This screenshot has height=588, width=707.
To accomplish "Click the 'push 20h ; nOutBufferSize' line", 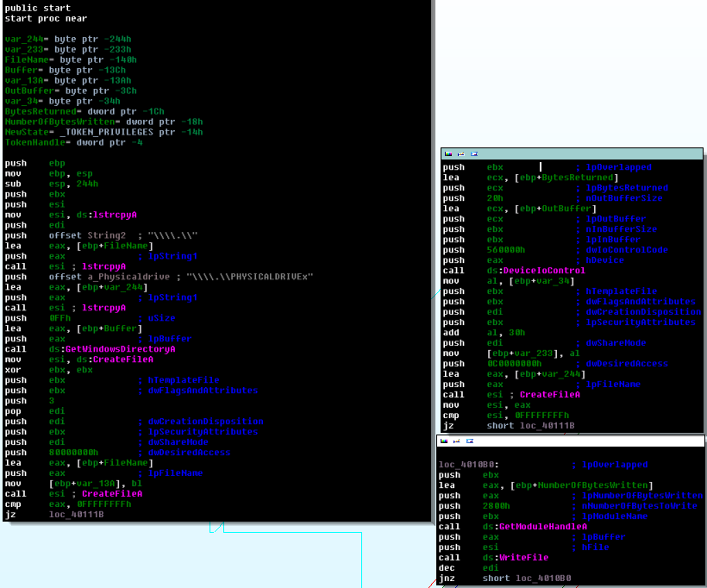I will (x=553, y=199).
